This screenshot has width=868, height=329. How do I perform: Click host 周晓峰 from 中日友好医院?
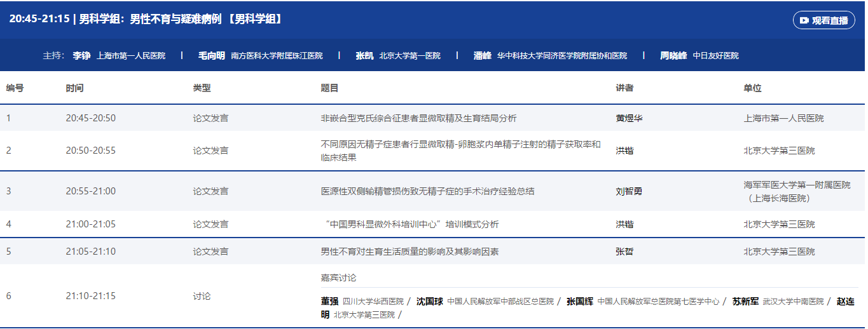[673, 56]
